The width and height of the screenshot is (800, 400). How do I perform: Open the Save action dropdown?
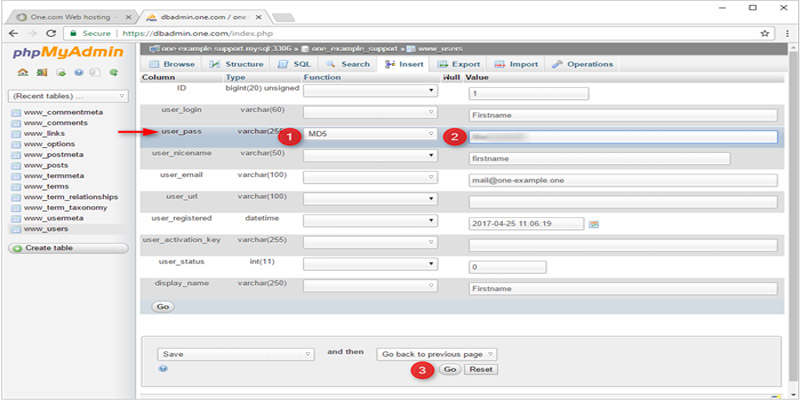coord(237,353)
